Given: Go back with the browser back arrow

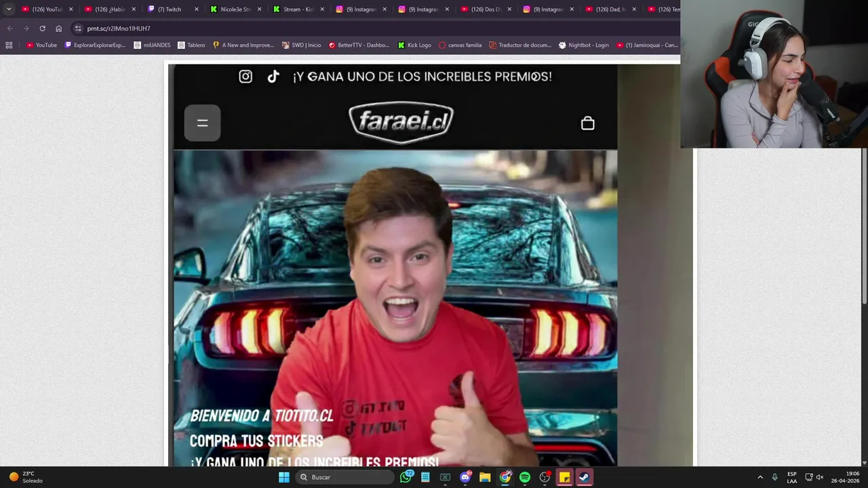Looking at the screenshot, I should coord(9,28).
